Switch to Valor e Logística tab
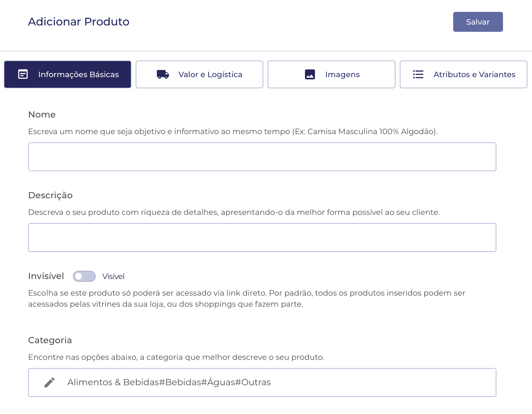Image resolution: width=532 pixels, height=414 pixels. (199, 74)
